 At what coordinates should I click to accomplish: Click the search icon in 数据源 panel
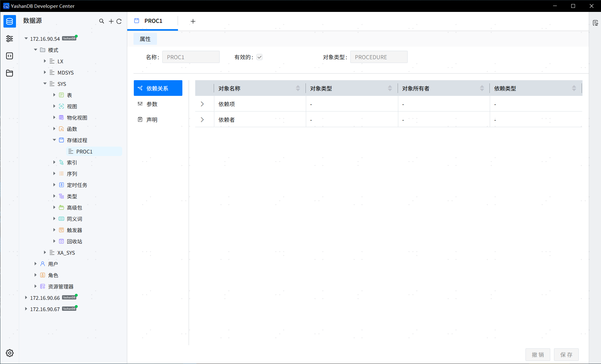[x=102, y=21]
